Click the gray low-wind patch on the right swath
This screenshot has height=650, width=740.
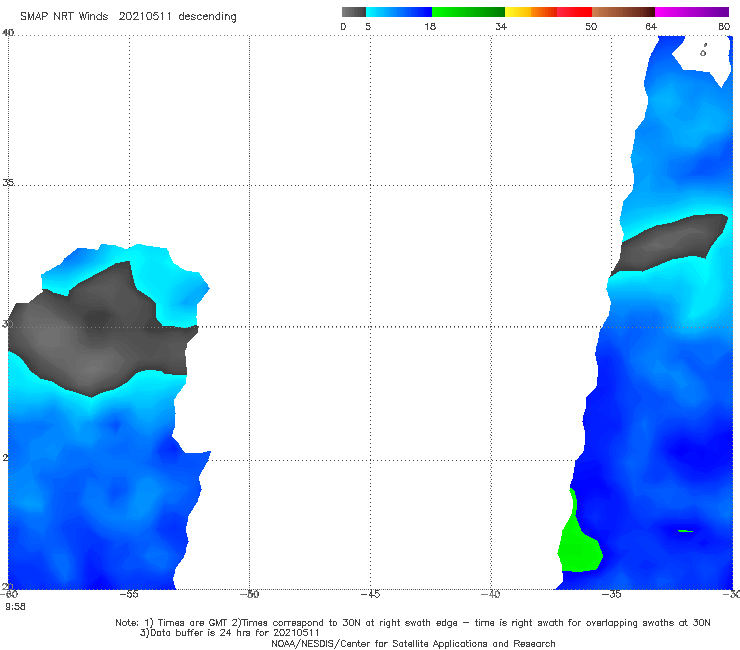670,243
